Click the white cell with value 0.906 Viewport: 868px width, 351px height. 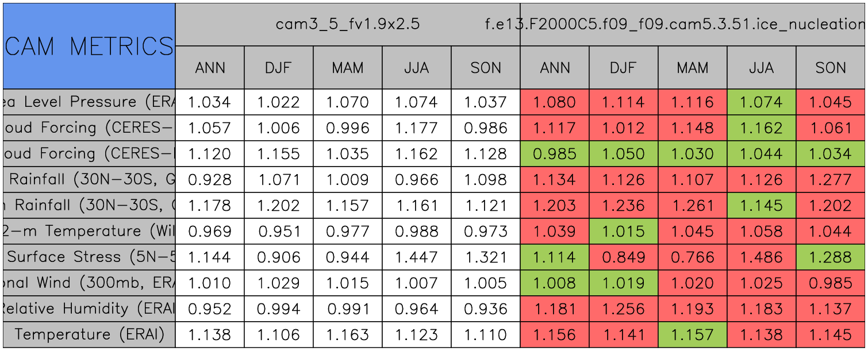pyautogui.click(x=278, y=257)
